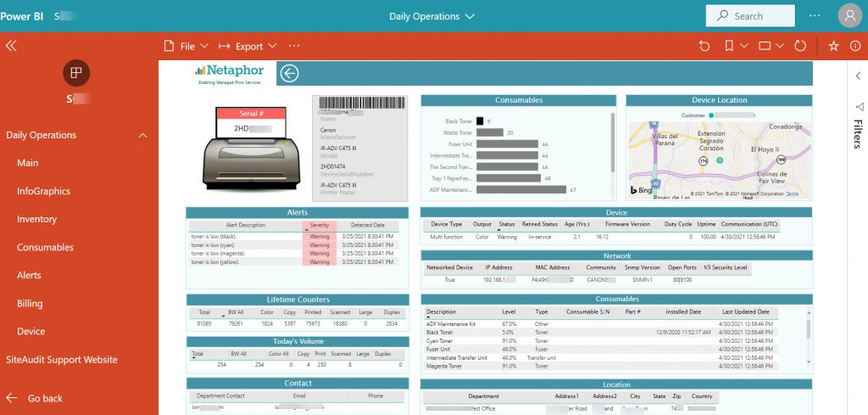
Task: Sort alerts by Severity column
Action: point(320,226)
